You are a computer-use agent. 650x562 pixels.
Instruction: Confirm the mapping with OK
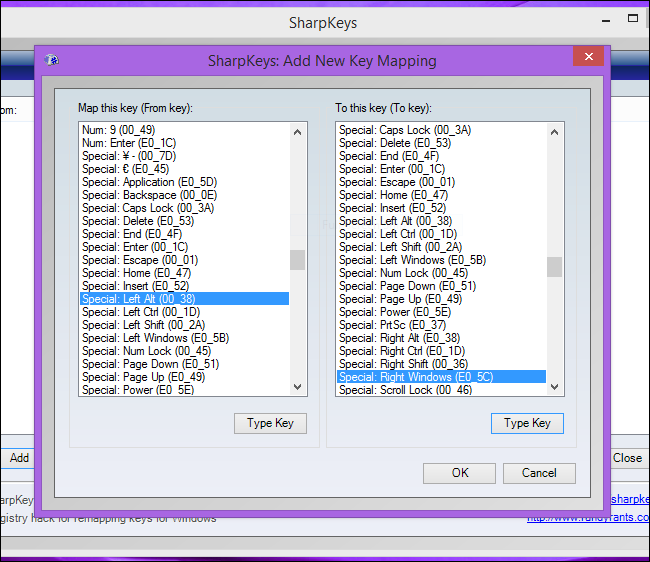(x=459, y=473)
